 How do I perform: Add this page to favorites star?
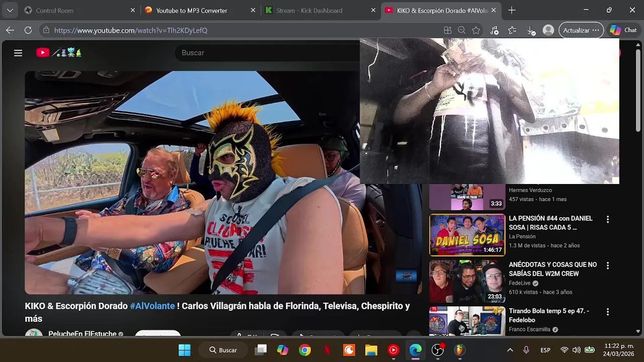[476, 30]
